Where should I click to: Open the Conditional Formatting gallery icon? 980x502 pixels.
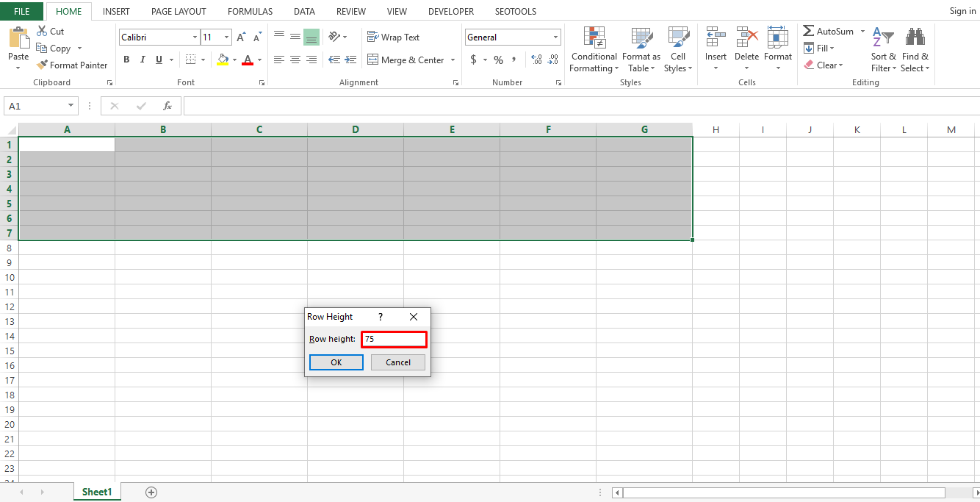(x=594, y=38)
